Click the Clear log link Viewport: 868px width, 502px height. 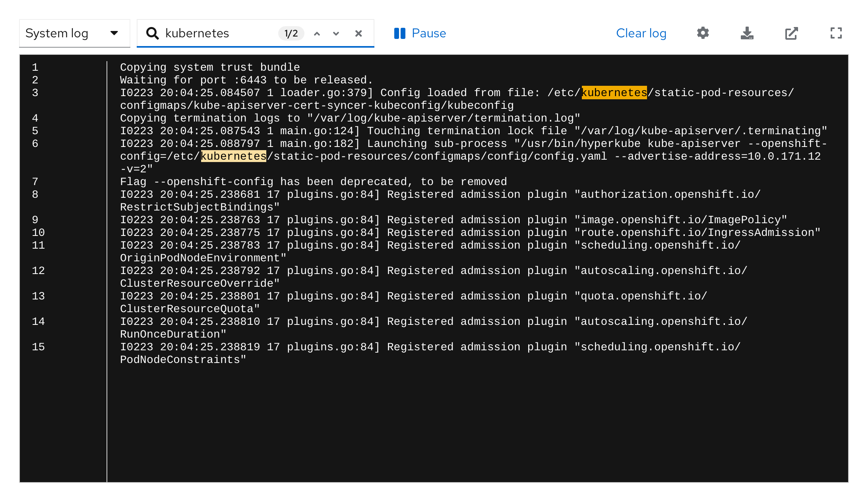click(x=641, y=33)
